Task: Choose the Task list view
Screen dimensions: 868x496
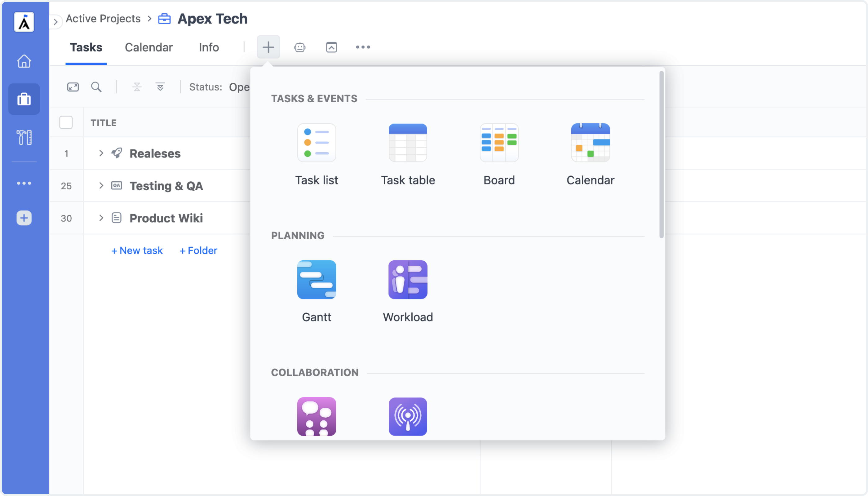Action: pyautogui.click(x=317, y=155)
